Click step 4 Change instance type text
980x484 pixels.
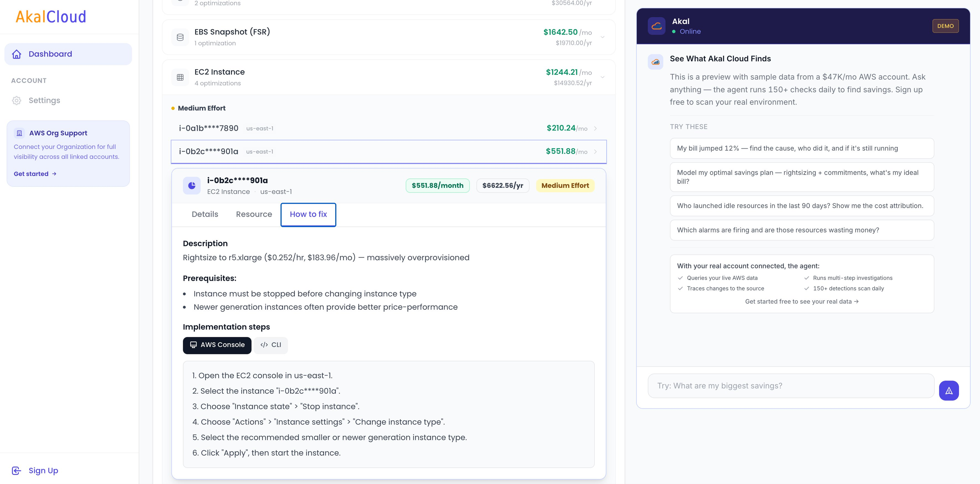point(318,422)
